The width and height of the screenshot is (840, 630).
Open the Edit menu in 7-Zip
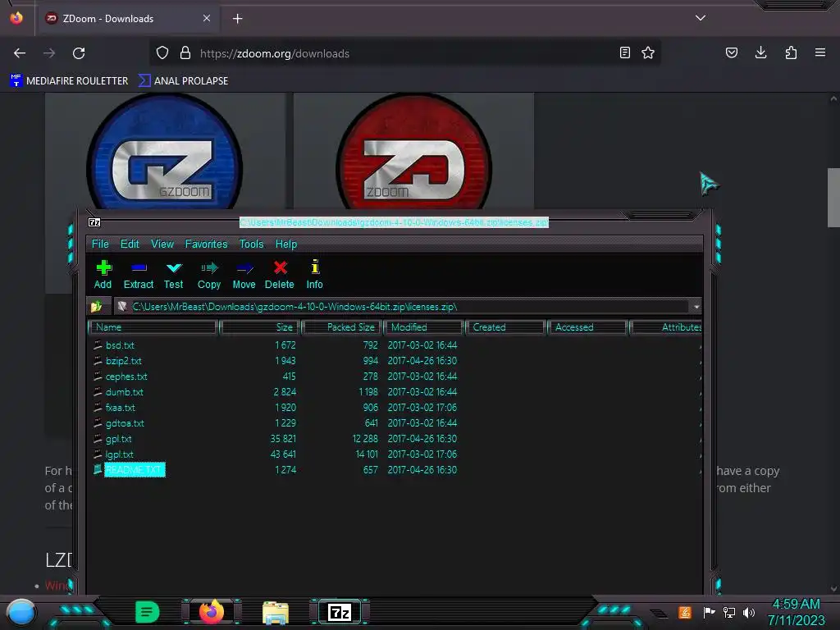(x=130, y=244)
